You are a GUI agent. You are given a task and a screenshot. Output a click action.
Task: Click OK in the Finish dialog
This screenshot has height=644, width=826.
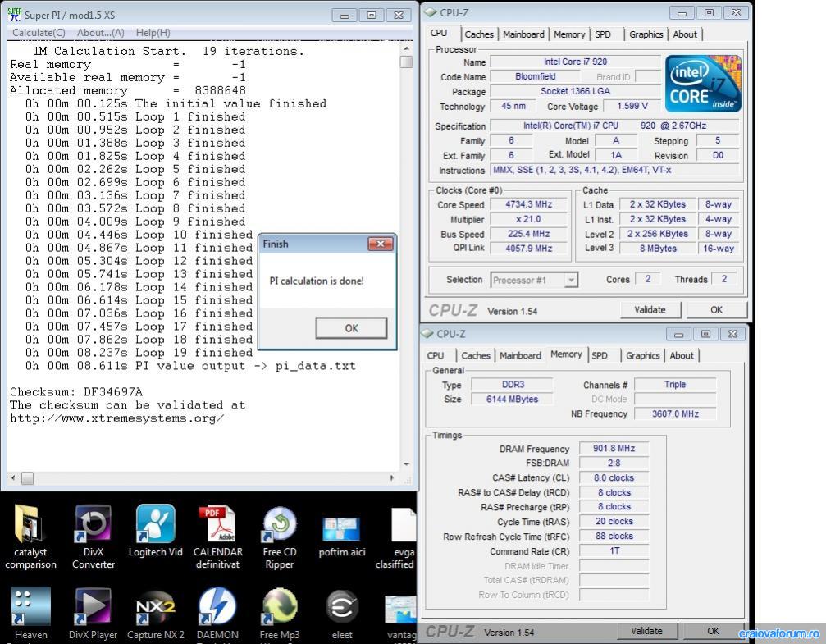pos(351,328)
